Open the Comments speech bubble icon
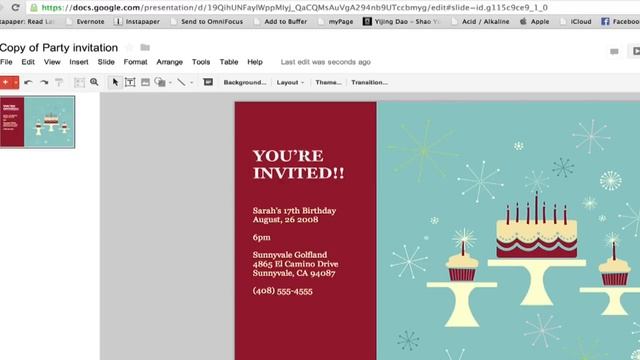The width and height of the screenshot is (640, 360). pyautogui.click(x=614, y=51)
